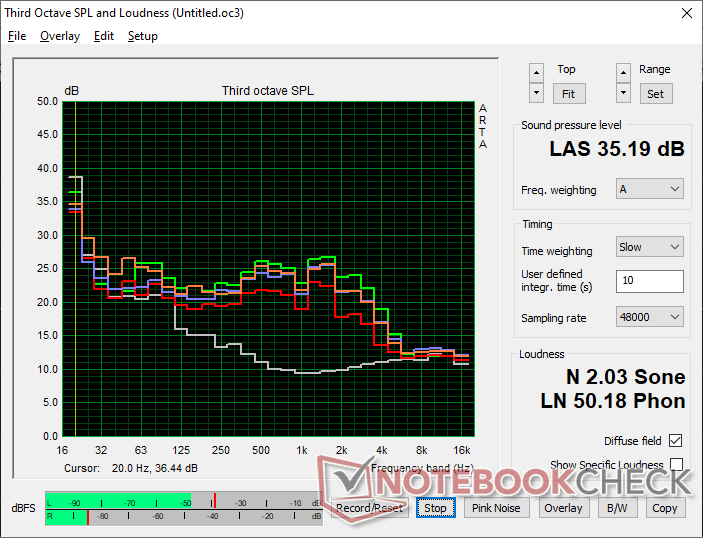Enable Show Specific Loudness checkbox
Screen dimensions: 703x538
click(676, 464)
